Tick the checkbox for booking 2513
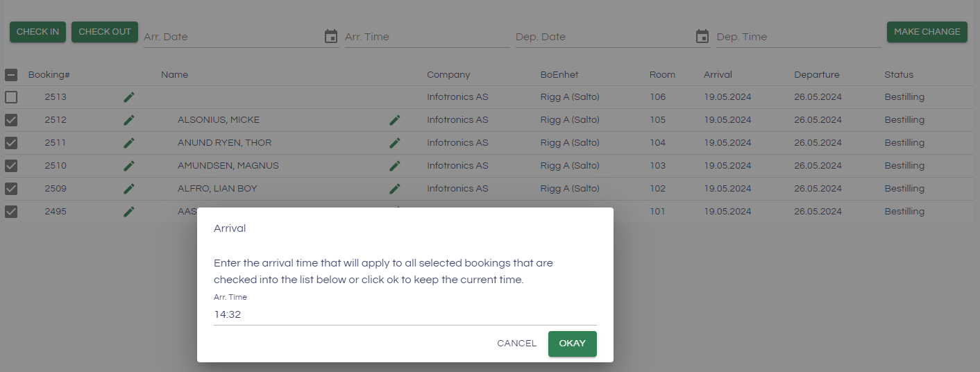Screen dimensions: 980x372 (x=11, y=97)
